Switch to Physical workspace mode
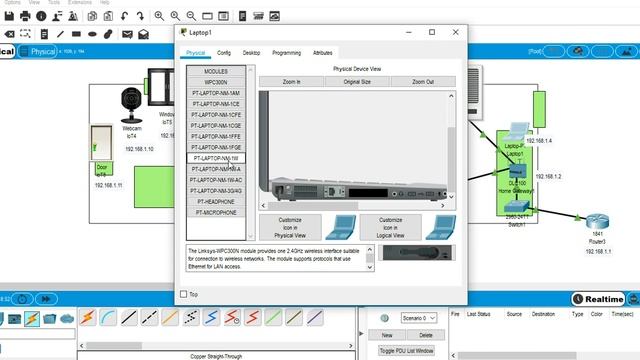Screen dimensions: 640x360 pyautogui.click(x=38, y=51)
